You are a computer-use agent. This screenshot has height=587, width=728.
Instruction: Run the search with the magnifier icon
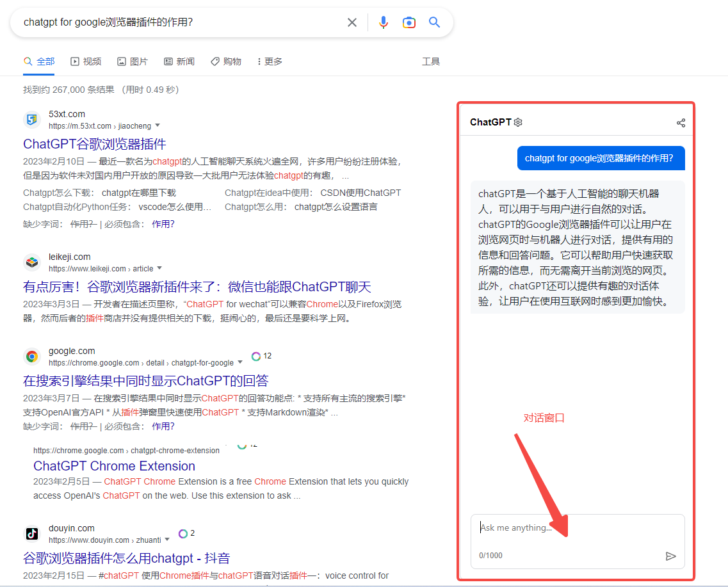point(434,22)
